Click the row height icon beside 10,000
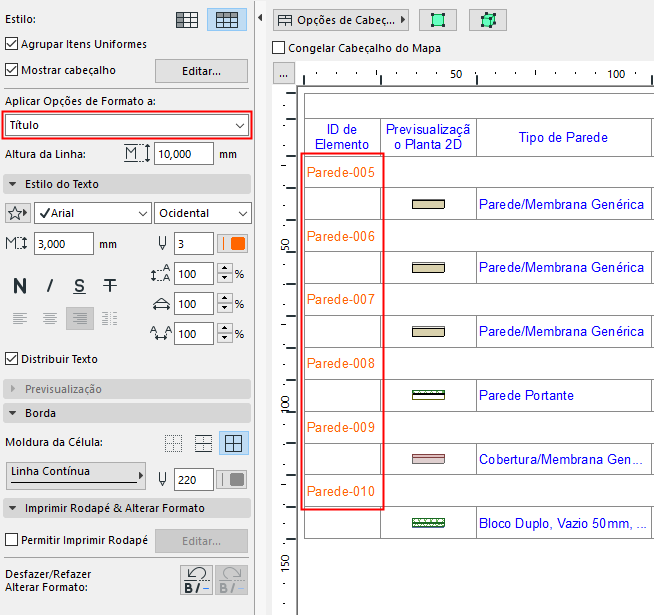Image resolution: width=654 pixels, height=615 pixels. 137,154
